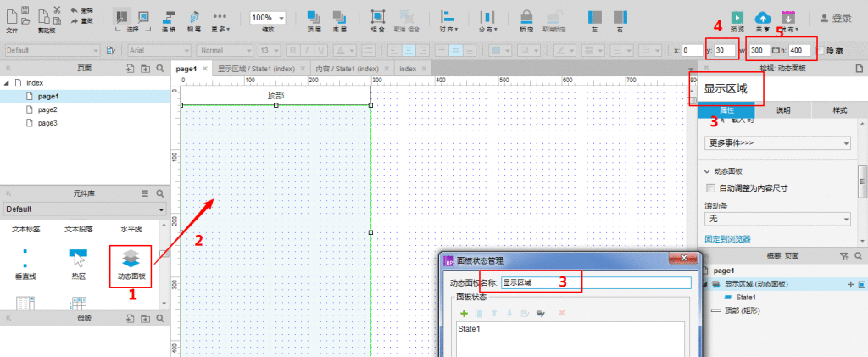Click the 固定到浏览器 link
The height and width of the screenshot is (357, 868).
tap(727, 239)
